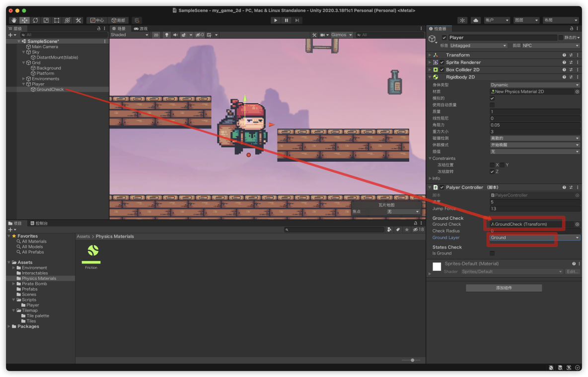
Task: Open the Ground Layer dropdown
Action: 535,238
